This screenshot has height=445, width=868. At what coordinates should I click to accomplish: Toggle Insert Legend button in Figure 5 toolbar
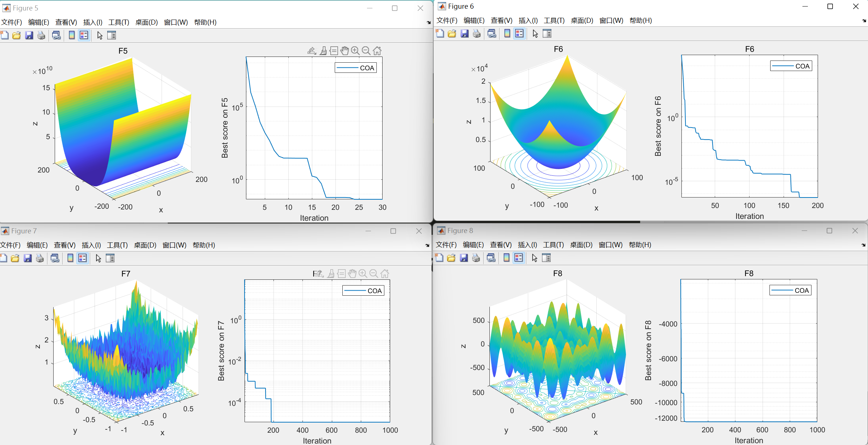coord(84,36)
